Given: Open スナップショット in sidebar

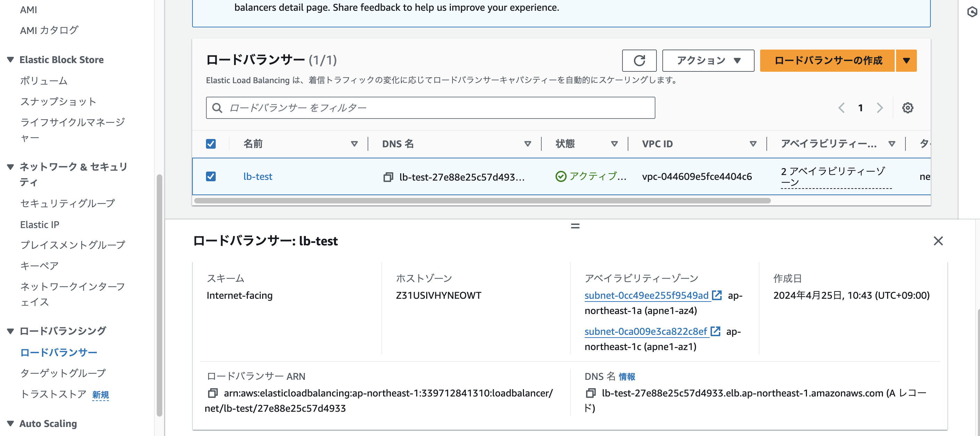Looking at the screenshot, I should (58, 102).
